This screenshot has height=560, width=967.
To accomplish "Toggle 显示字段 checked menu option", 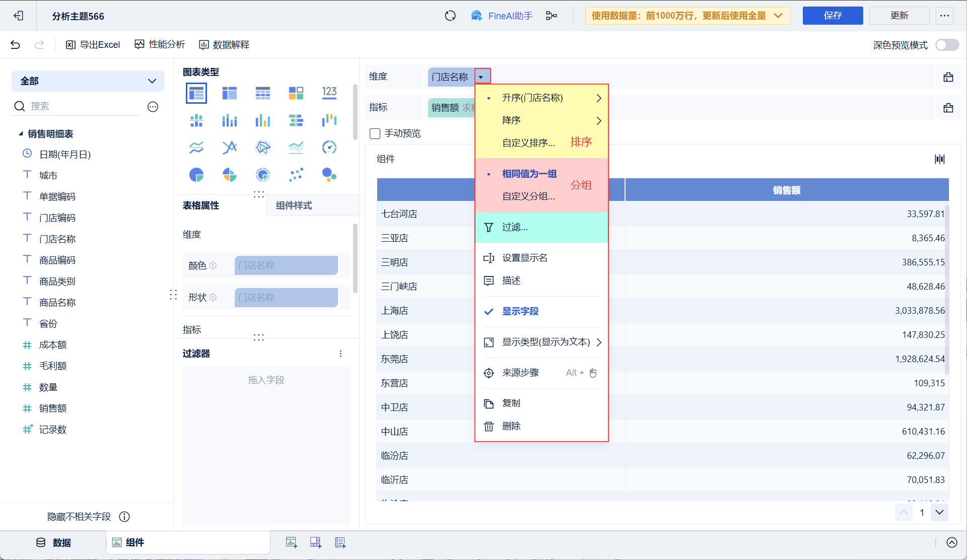I will coord(520,311).
